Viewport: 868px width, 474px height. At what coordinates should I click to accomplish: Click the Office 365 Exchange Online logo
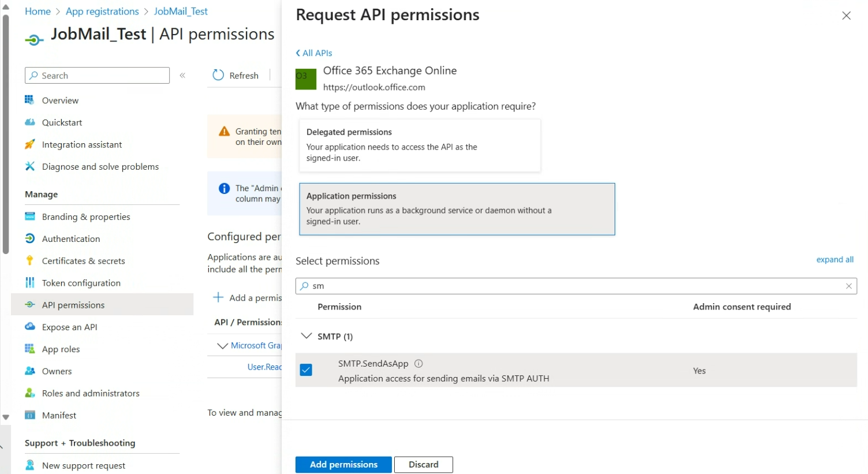306,79
